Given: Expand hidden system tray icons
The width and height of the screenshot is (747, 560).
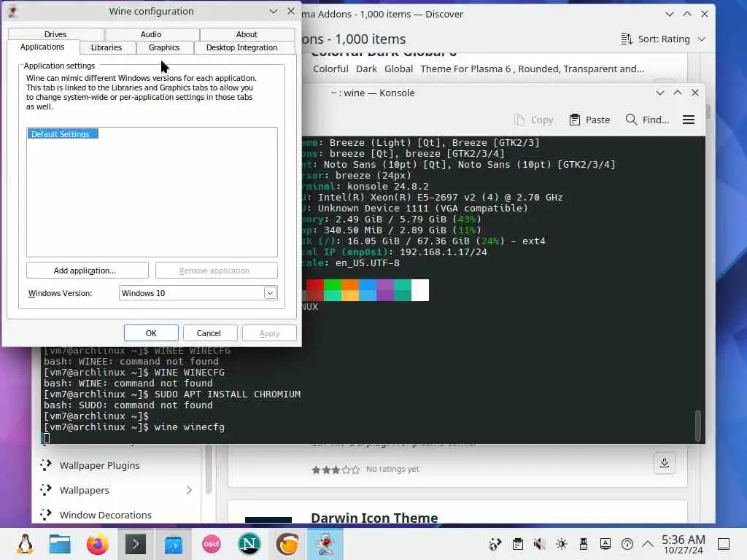Looking at the screenshot, I should pos(648,544).
